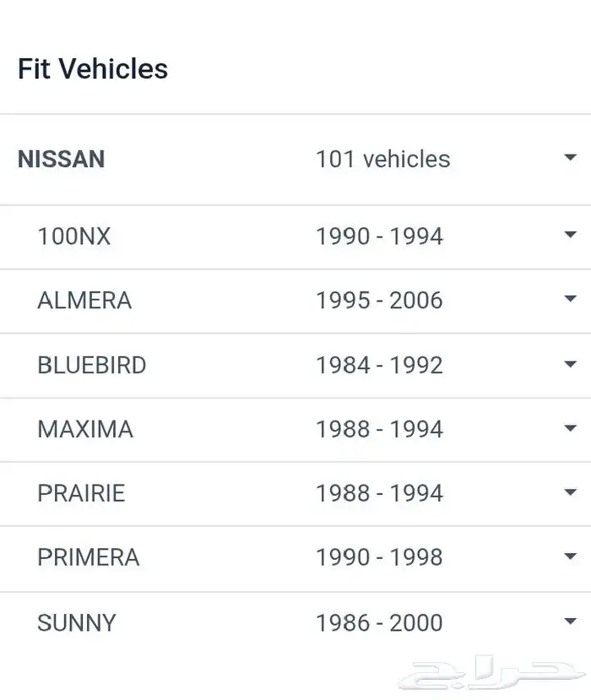Select the SUNNY model name

(x=77, y=623)
